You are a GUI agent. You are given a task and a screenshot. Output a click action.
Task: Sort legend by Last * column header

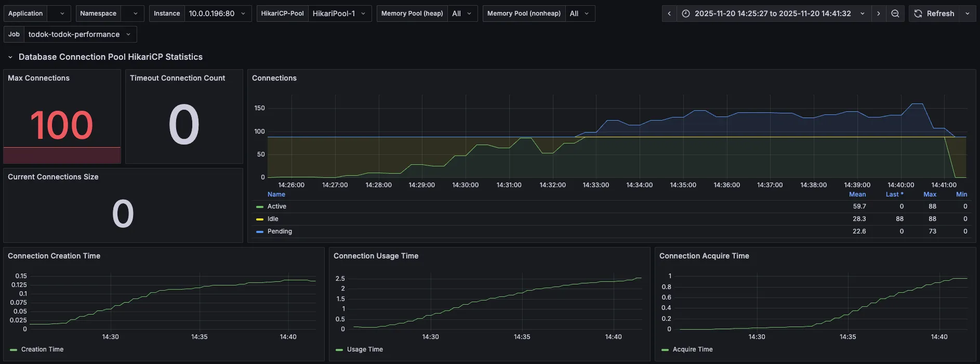pyautogui.click(x=895, y=194)
